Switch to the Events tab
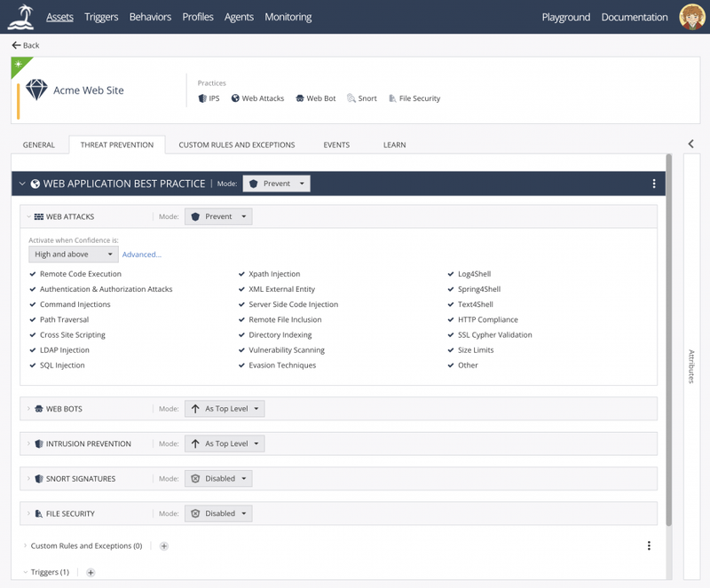Viewport: 710px width, 588px height. [x=336, y=145]
